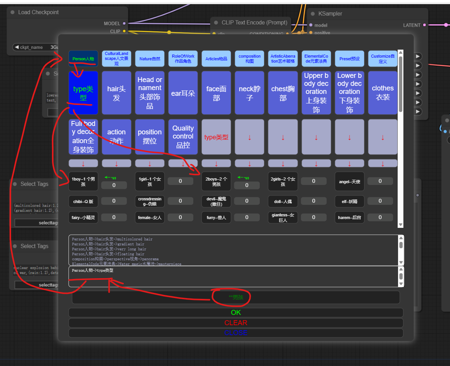
Task: Click the LATENT output dot on KSampler
Action: tap(424, 25)
